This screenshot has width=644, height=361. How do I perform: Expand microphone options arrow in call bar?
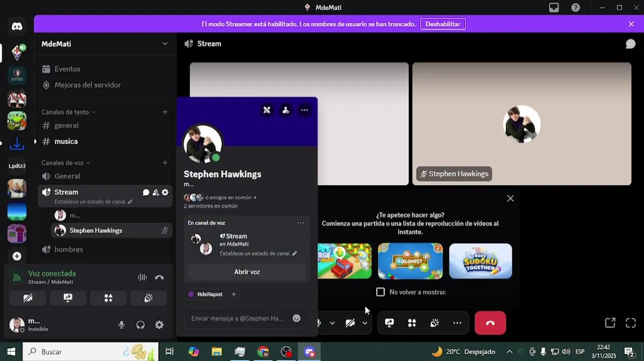(x=332, y=323)
